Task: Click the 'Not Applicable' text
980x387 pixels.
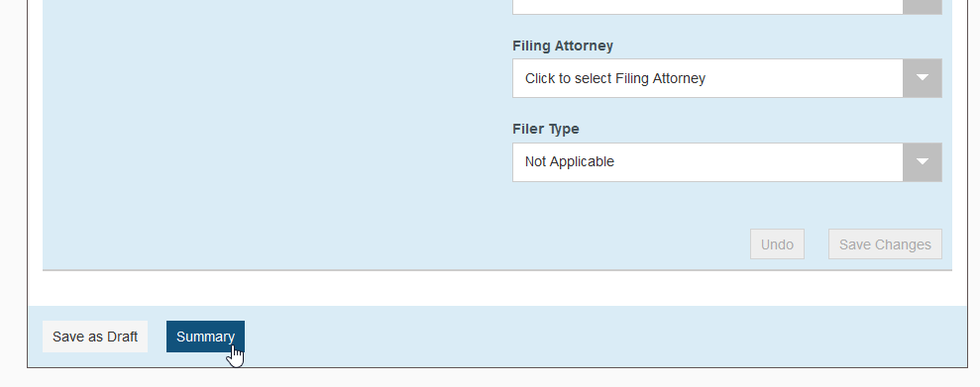Action: (570, 161)
